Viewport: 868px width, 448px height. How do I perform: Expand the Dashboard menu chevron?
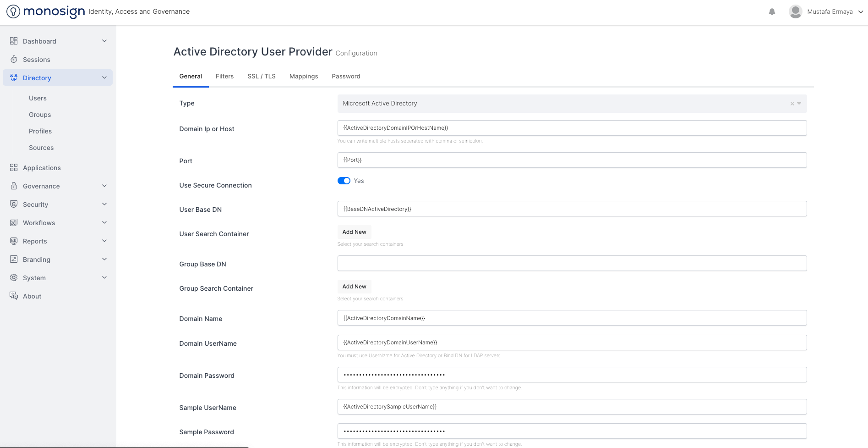click(x=104, y=41)
